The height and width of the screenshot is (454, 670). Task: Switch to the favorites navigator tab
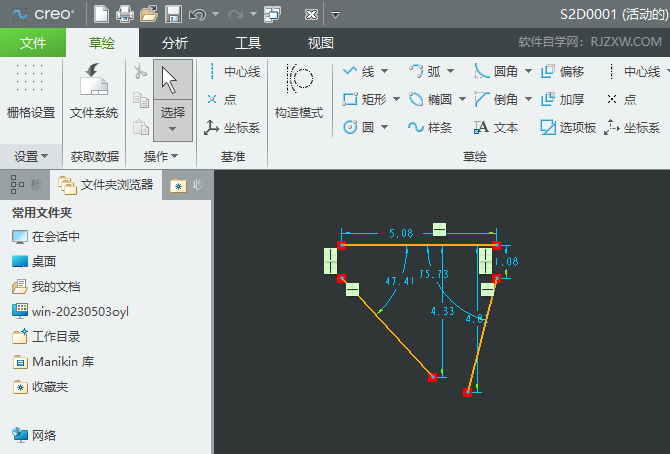tap(186, 185)
